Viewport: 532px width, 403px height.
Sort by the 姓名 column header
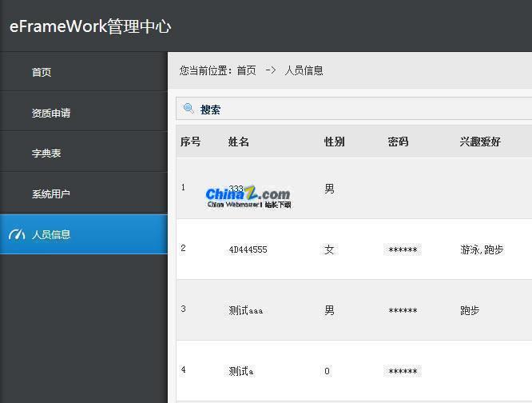pyautogui.click(x=239, y=142)
